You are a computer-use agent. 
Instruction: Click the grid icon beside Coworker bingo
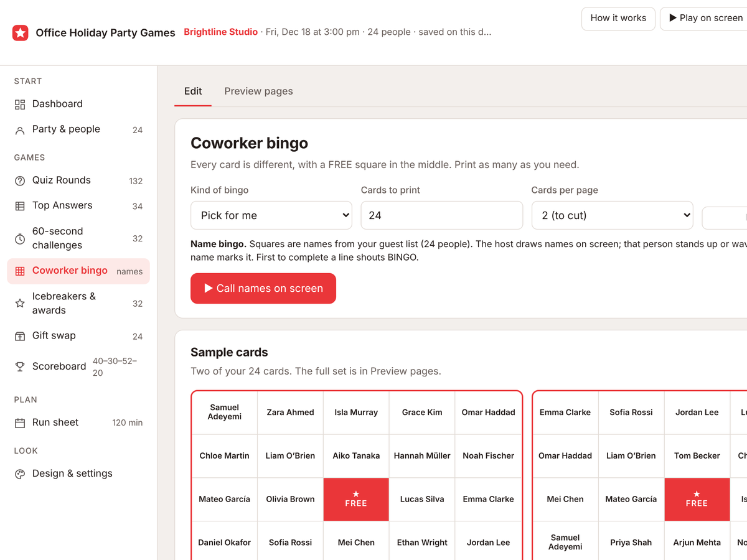coord(20,271)
